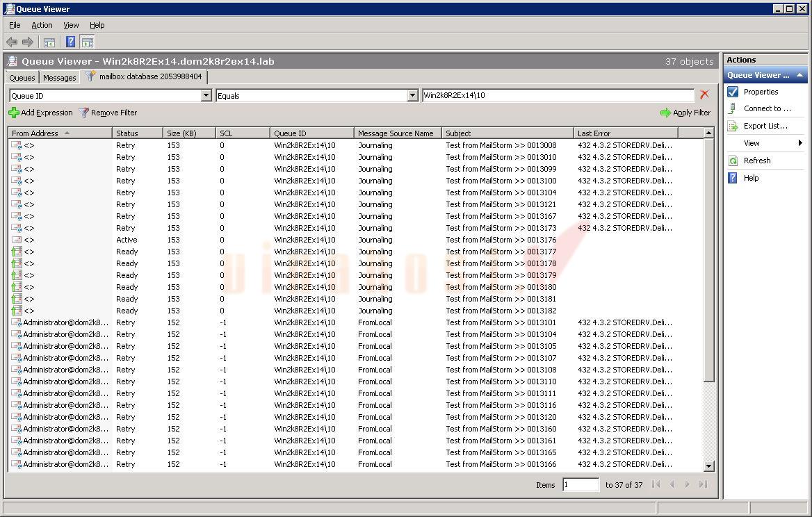The image size is (812, 517).
Task: Go to last page navigation icon
Action: [703, 484]
